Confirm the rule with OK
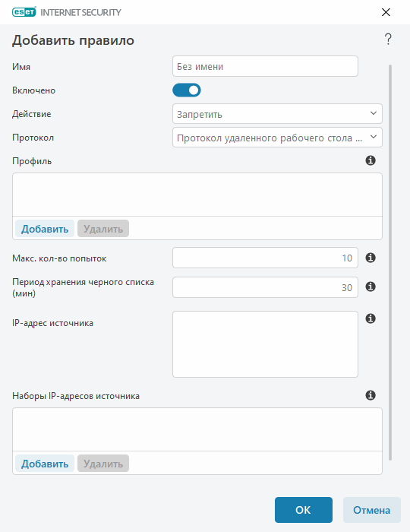This screenshot has width=410, height=532. (x=303, y=510)
